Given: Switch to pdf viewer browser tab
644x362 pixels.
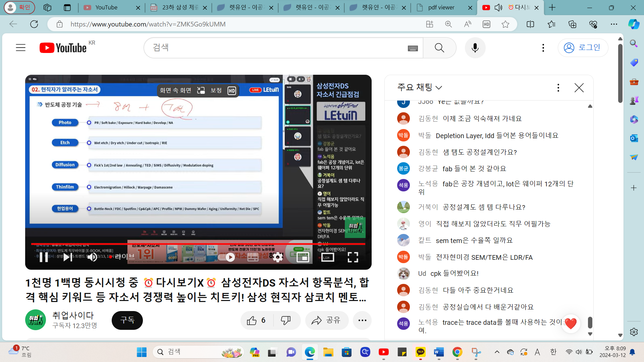Looking at the screenshot, I should click(x=441, y=7).
